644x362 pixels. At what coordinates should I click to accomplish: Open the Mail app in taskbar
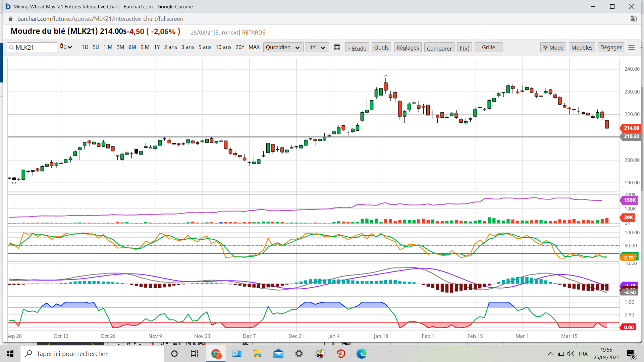tap(278, 354)
